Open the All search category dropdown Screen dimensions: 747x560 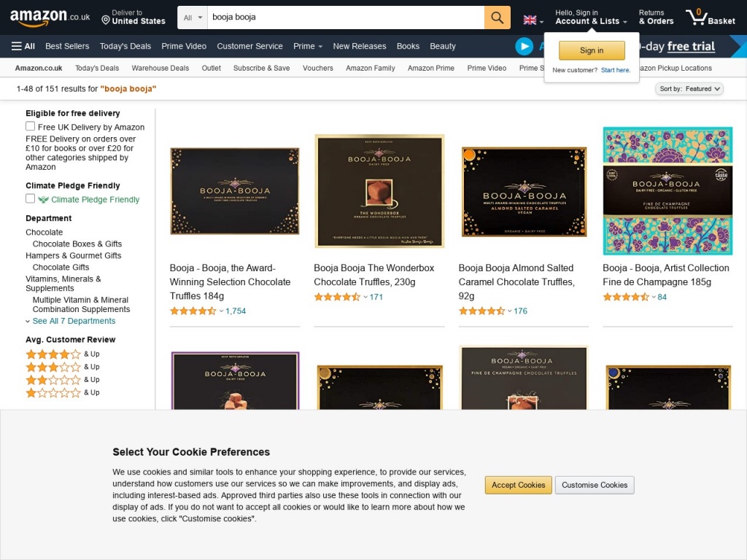[193, 17]
